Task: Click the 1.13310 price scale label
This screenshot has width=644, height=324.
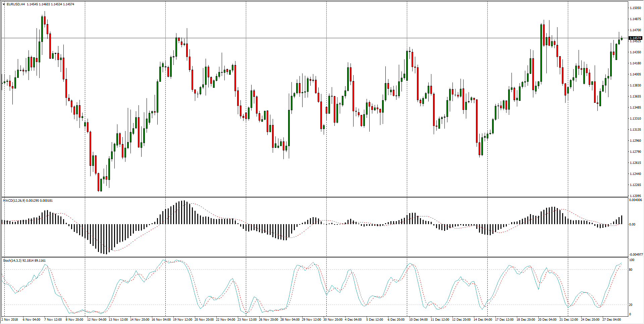Action: [635, 119]
